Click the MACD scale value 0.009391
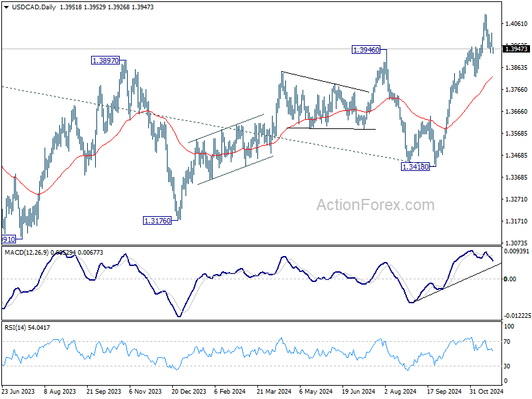Screen dimensions: 532x399 pyautogui.click(x=517, y=251)
